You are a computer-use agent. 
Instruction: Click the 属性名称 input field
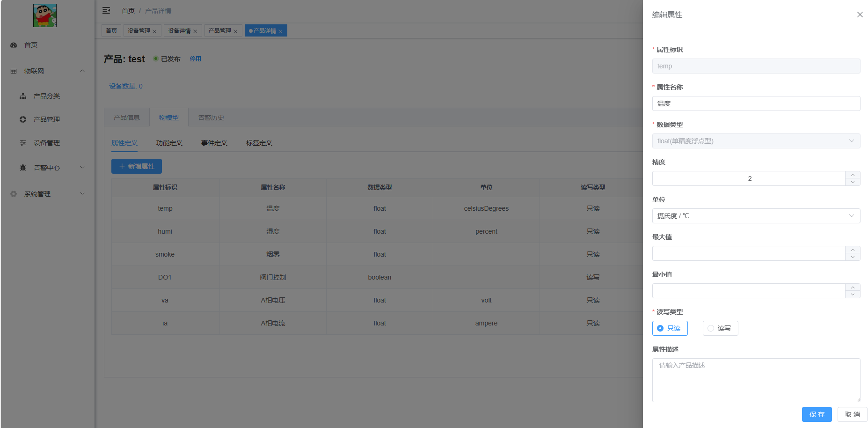coord(756,103)
